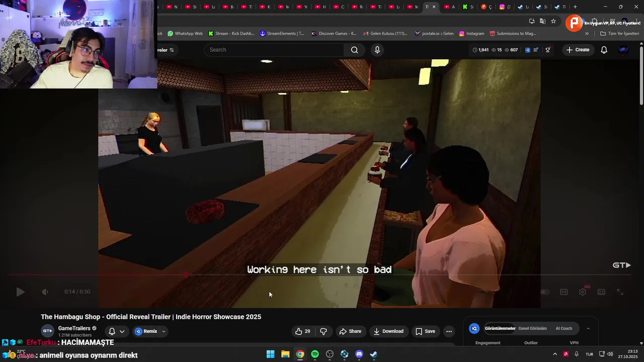This screenshot has height=362, width=644.
Task: Open Tüm Yer İşaretleri bookmarks folder
Action: click(619, 34)
